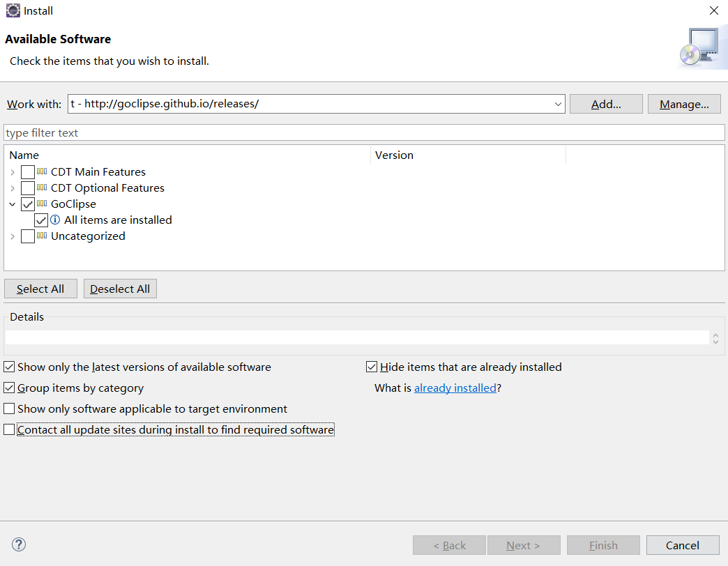Click the Version column header
The width and height of the screenshot is (728, 566).
(468, 155)
